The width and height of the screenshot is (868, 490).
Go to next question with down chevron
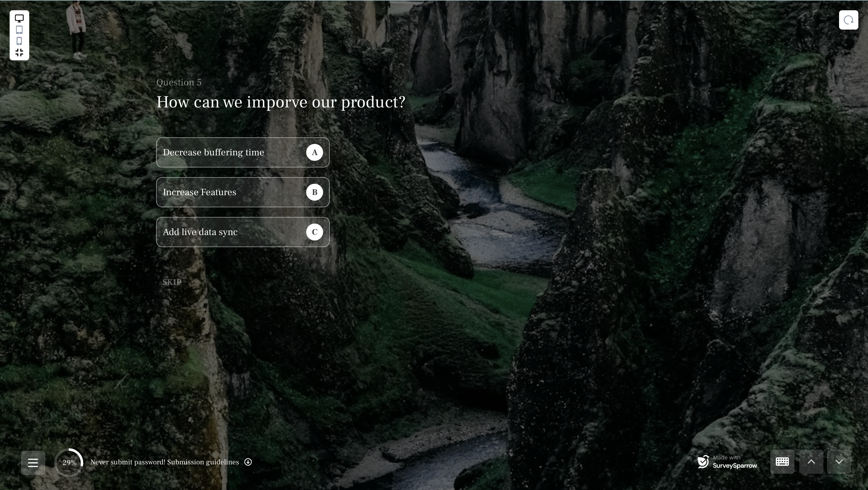click(x=839, y=462)
